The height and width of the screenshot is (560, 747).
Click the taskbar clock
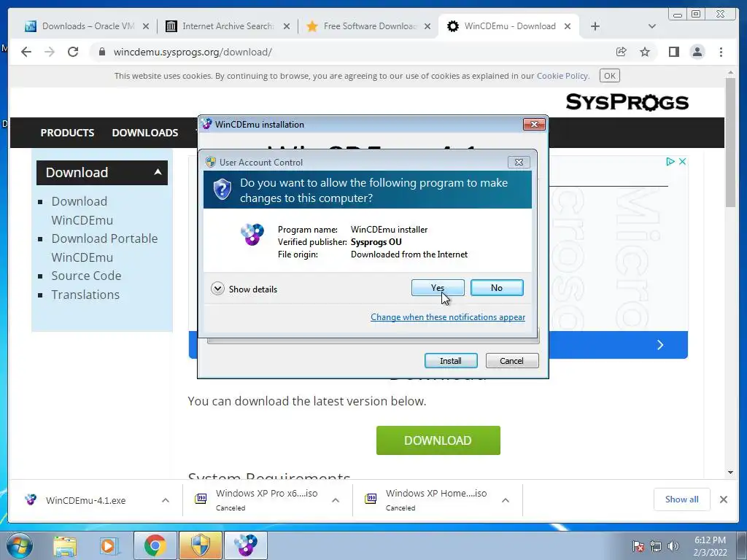[710, 546]
